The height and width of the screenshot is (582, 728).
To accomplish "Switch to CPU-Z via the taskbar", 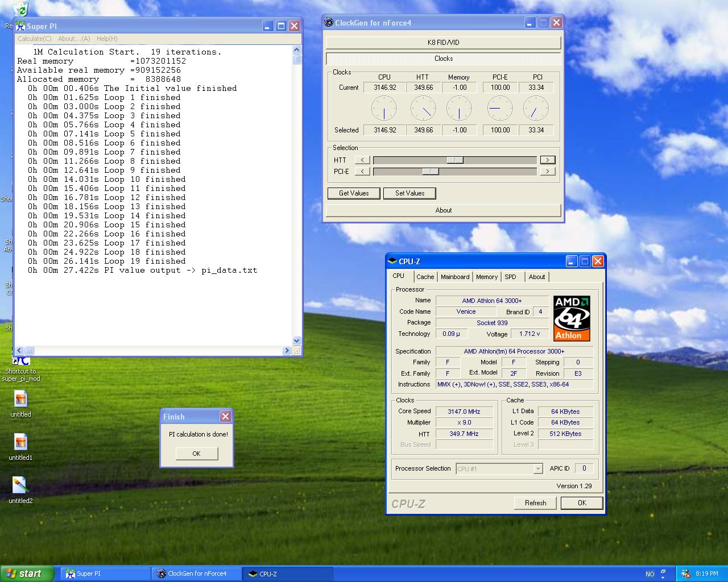I will pyautogui.click(x=288, y=573).
